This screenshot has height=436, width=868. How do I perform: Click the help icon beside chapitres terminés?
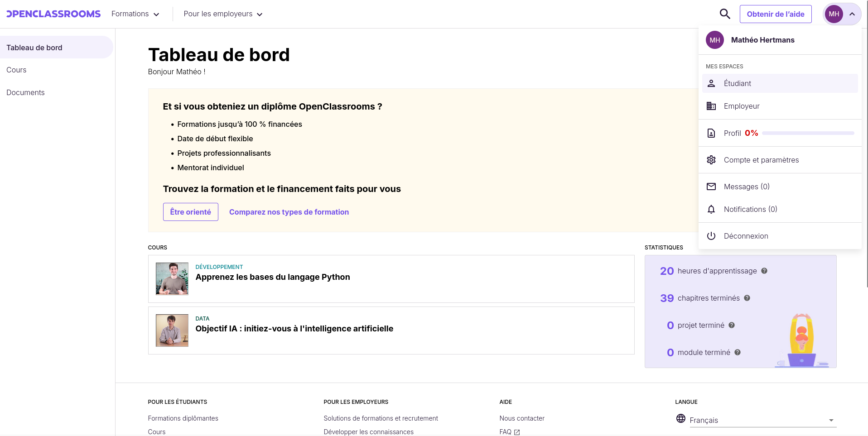pos(747,298)
